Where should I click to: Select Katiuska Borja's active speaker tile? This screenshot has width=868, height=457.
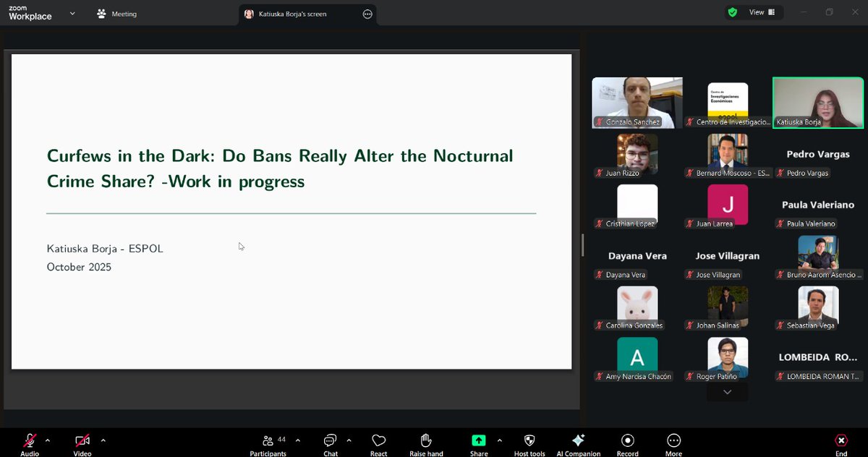[818, 103]
